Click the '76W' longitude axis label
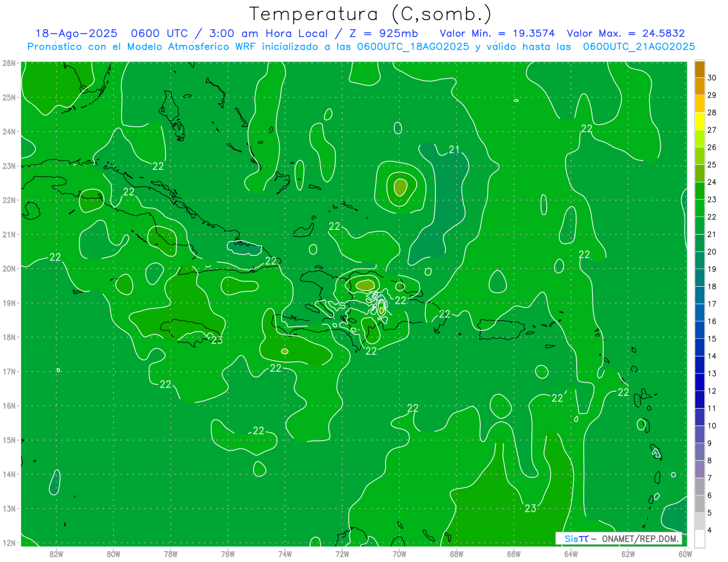Image resolution: width=728 pixels, height=562 pixels. [228, 554]
